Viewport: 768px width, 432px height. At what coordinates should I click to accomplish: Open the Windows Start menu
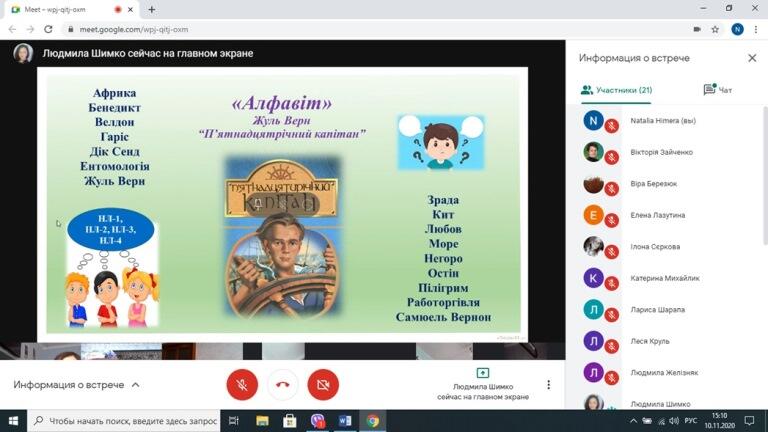coord(13,421)
